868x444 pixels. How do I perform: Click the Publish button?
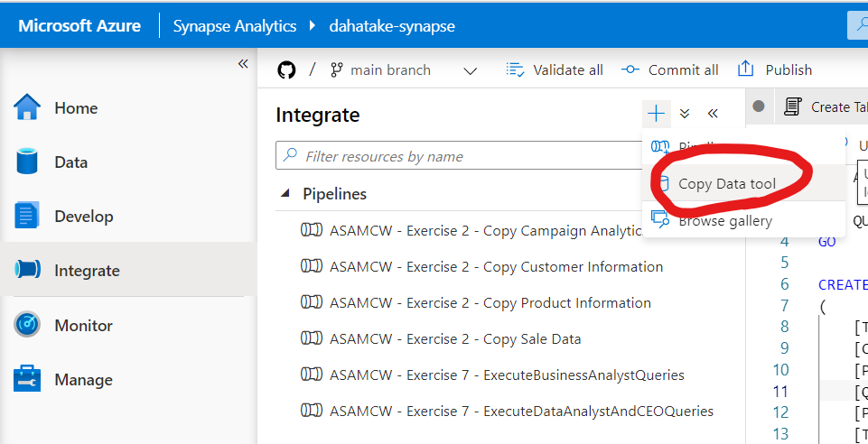pos(775,70)
